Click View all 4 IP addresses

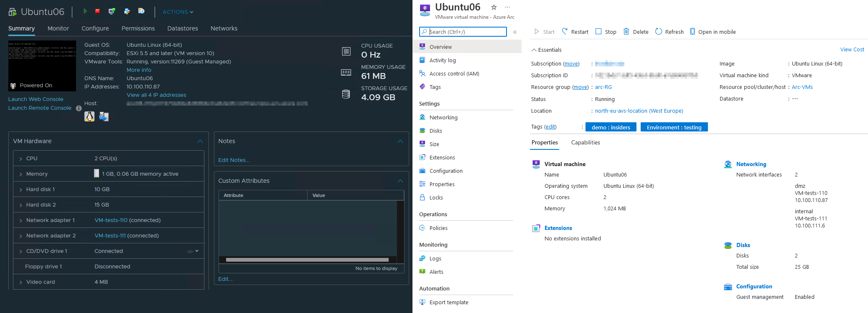pos(156,95)
